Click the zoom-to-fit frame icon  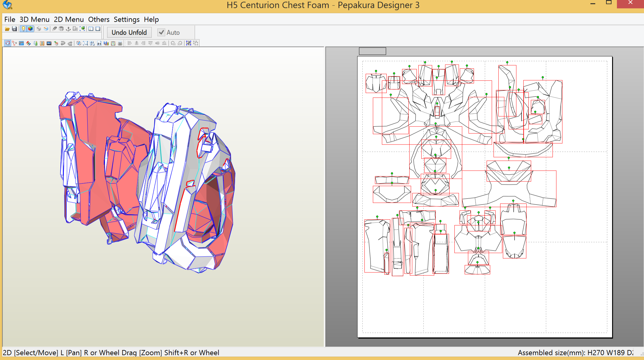85,43
